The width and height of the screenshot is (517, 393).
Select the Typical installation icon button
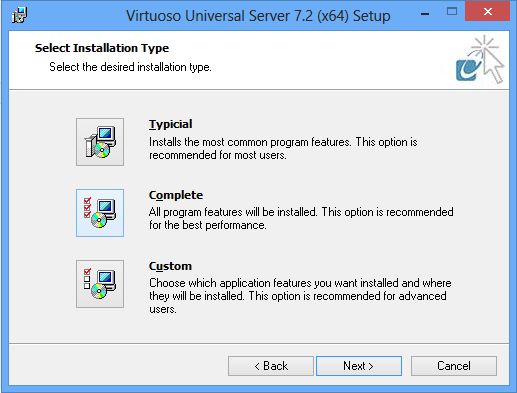(x=100, y=142)
